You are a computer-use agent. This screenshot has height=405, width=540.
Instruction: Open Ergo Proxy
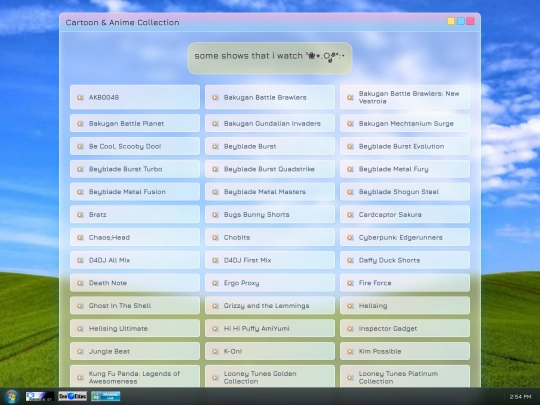[270, 283]
